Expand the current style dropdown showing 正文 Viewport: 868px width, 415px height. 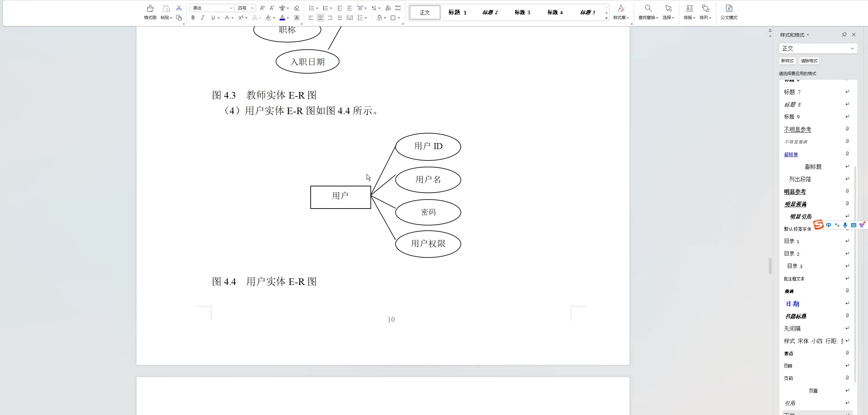coord(852,48)
